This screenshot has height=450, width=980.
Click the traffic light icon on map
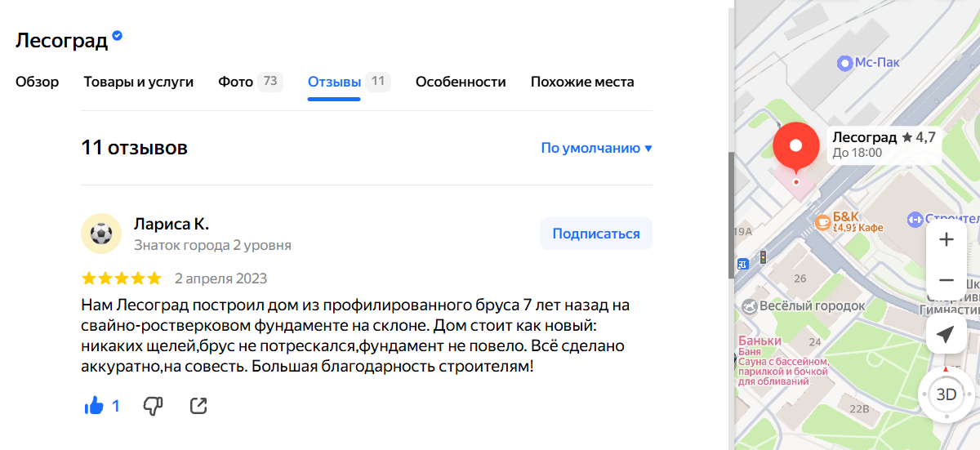click(763, 257)
